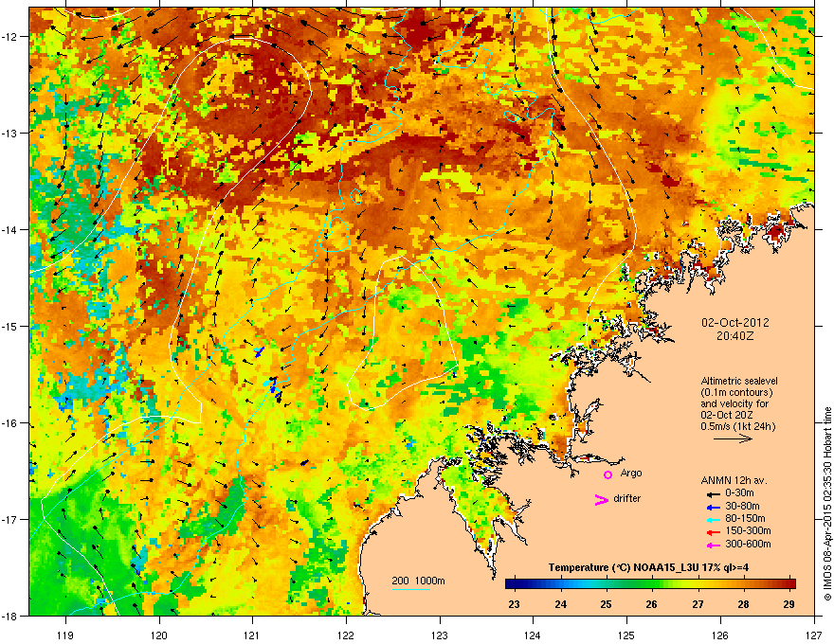The height and width of the screenshot is (644, 834).
Task: Click the 'Argo' legend label
Action: tap(631, 473)
